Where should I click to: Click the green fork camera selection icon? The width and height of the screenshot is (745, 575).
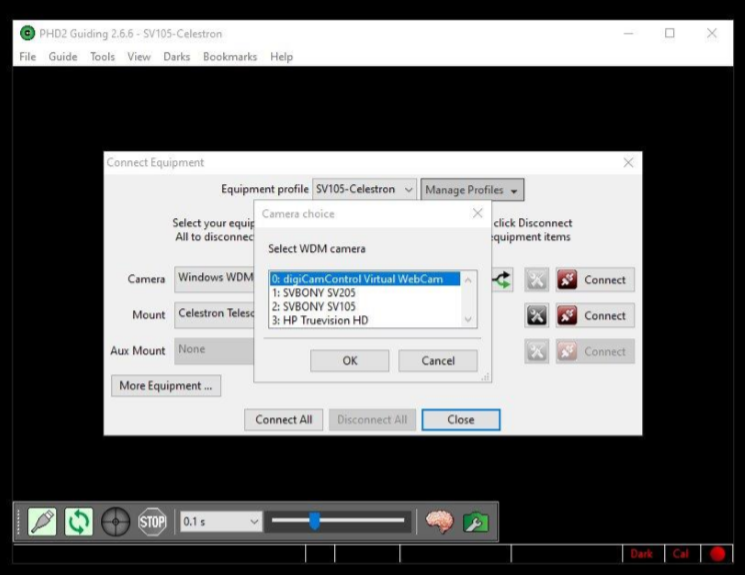coord(502,279)
